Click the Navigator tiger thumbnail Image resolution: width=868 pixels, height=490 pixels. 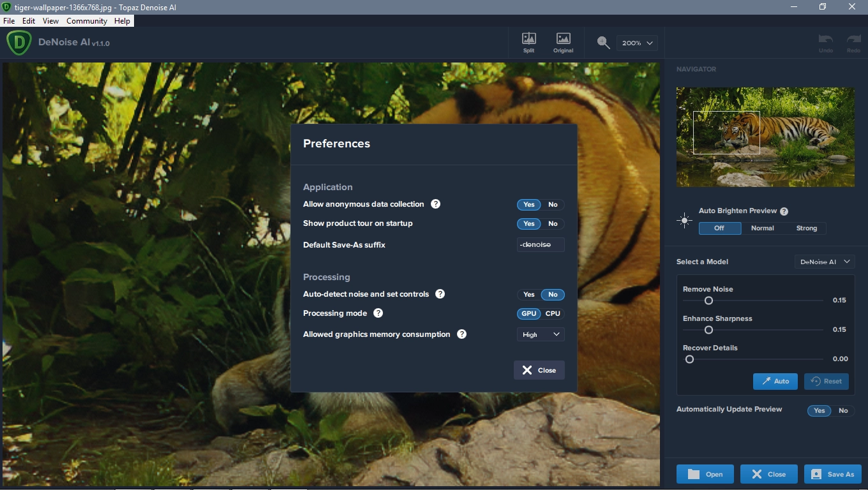(x=765, y=137)
